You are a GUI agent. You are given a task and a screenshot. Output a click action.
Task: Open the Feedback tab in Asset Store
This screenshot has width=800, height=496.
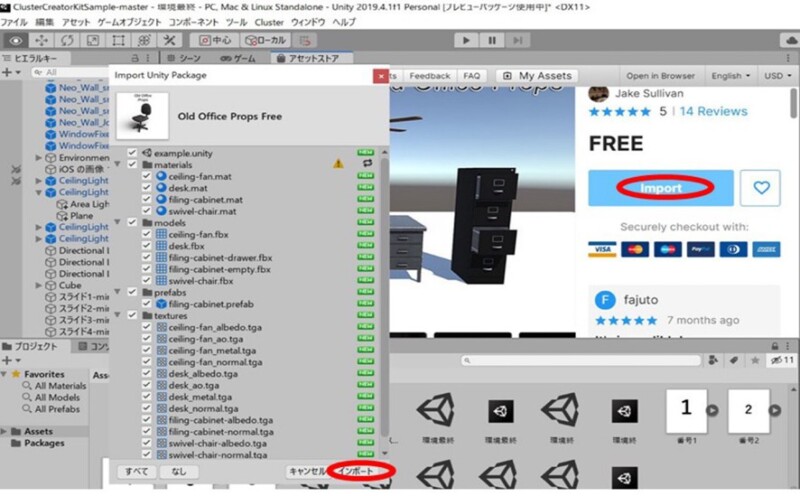(430, 76)
